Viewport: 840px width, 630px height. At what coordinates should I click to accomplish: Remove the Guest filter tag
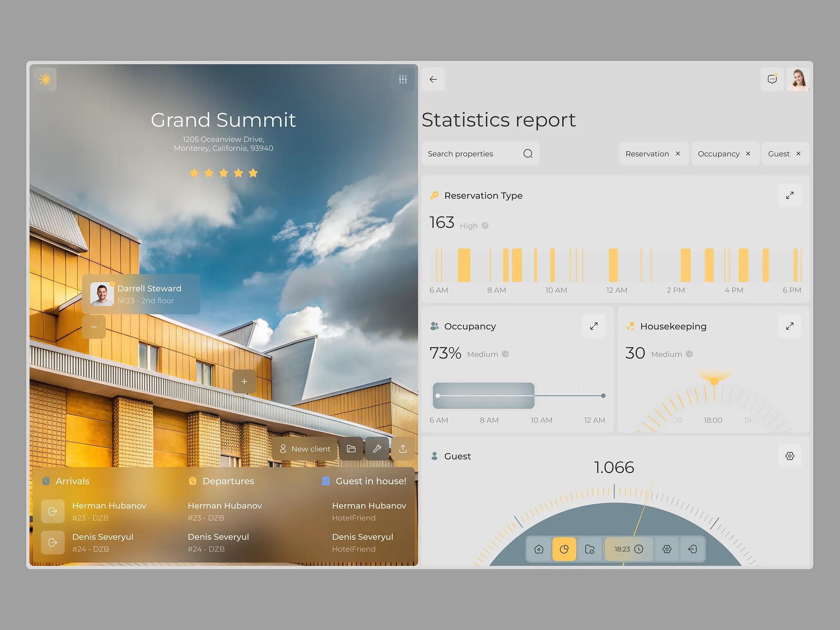798,154
